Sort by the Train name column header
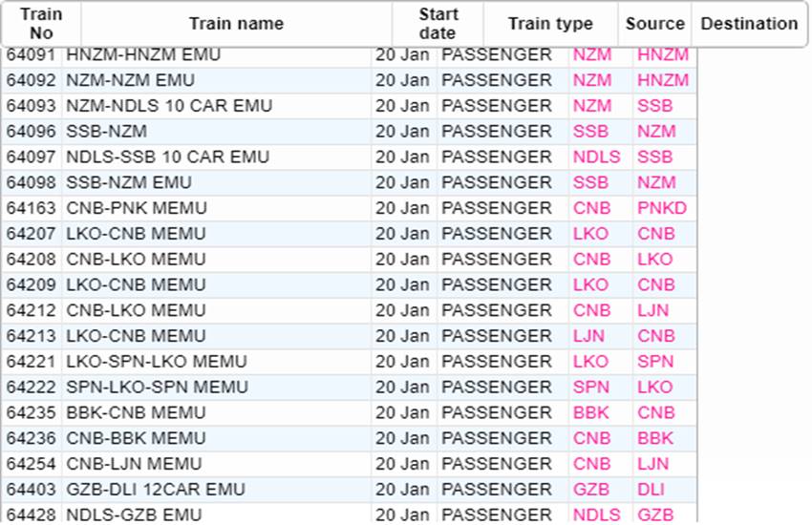 236,24
